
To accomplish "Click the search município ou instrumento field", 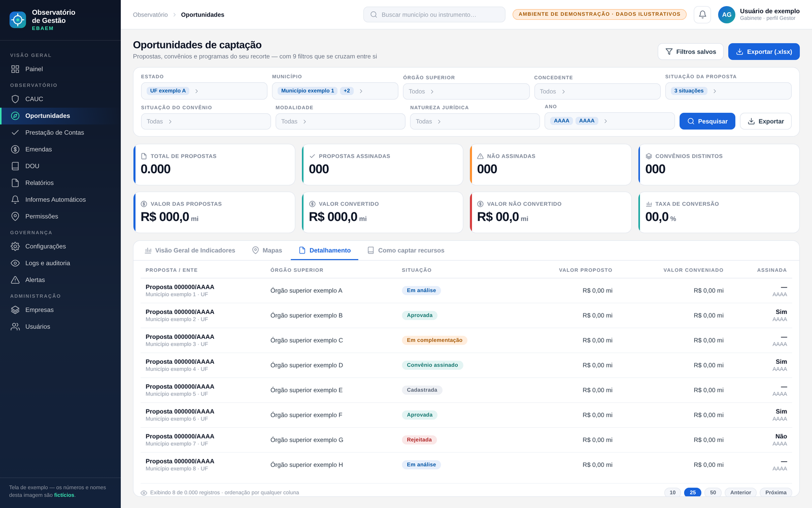I will 434,15.
